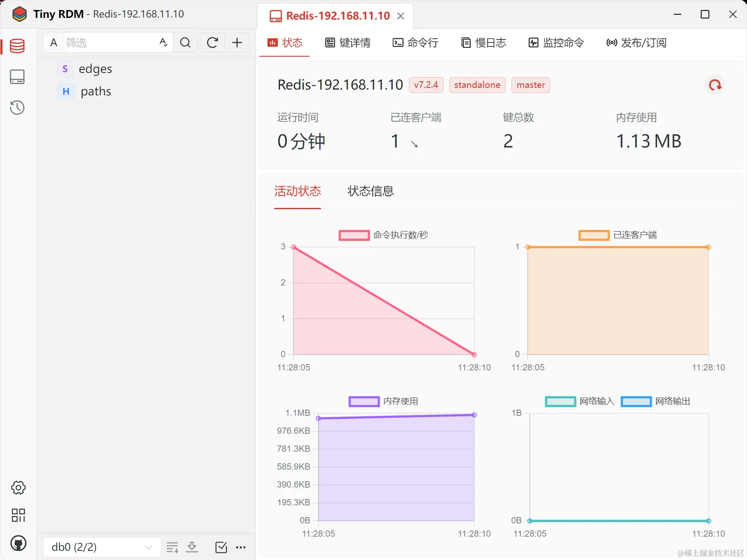This screenshot has width=747, height=560.
Task: Toggle the 命令执行数/秒 legend swatch
Action: tap(354, 235)
